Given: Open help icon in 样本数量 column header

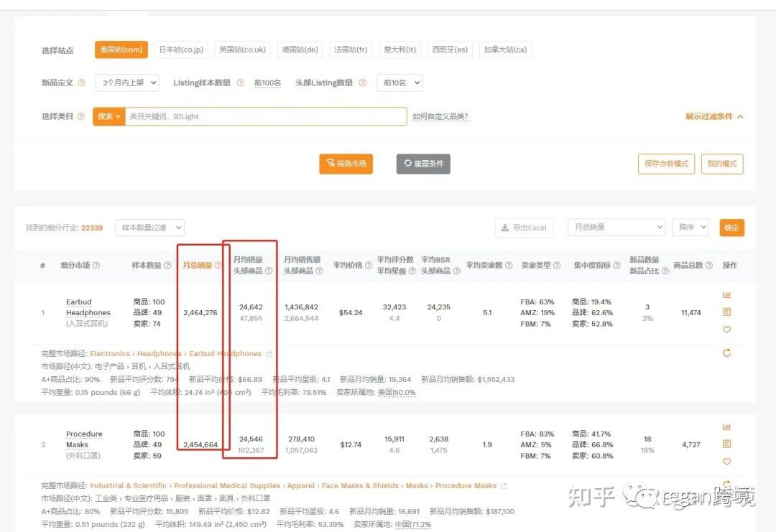Looking at the screenshot, I should (x=167, y=265).
